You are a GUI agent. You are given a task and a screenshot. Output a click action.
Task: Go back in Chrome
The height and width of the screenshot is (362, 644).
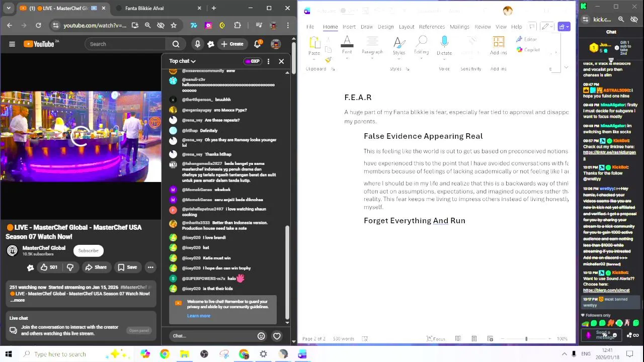[x=10, y=25]
